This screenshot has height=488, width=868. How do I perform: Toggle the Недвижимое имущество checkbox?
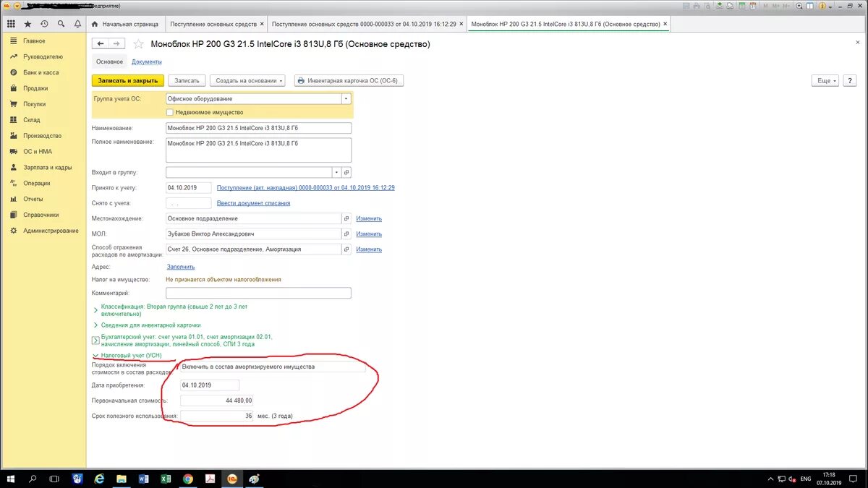click(169, 112)
